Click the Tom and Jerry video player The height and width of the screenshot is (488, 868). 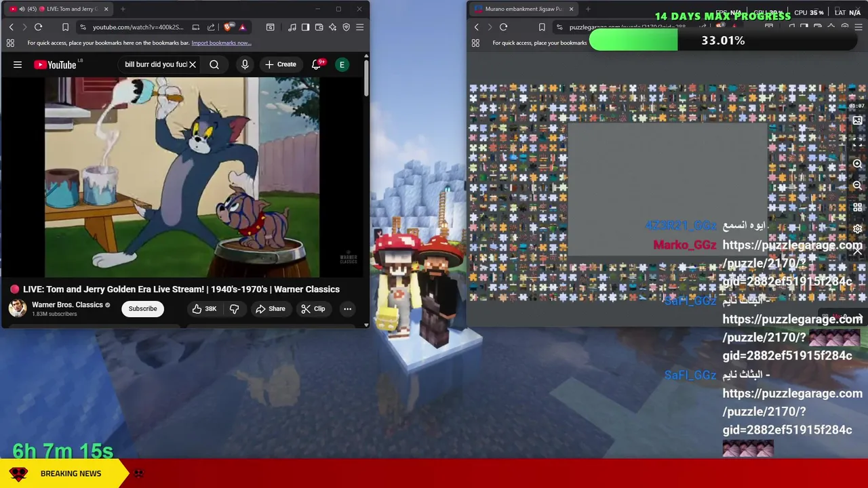point(182,177)
